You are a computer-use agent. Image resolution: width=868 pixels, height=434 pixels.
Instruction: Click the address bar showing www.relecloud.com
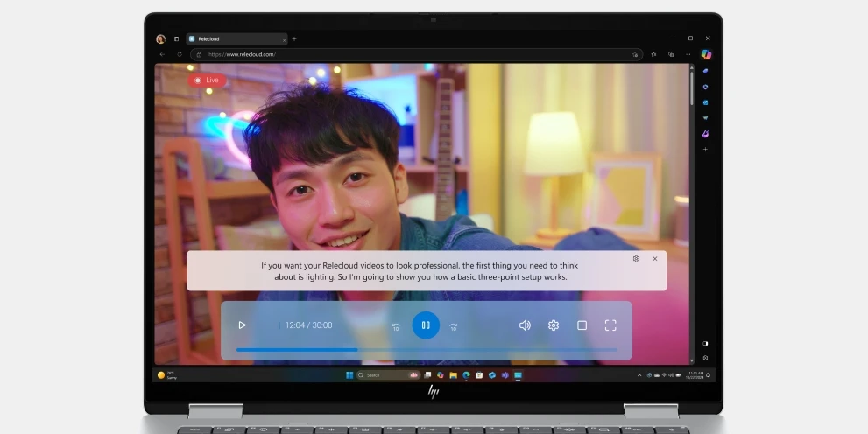416,54
